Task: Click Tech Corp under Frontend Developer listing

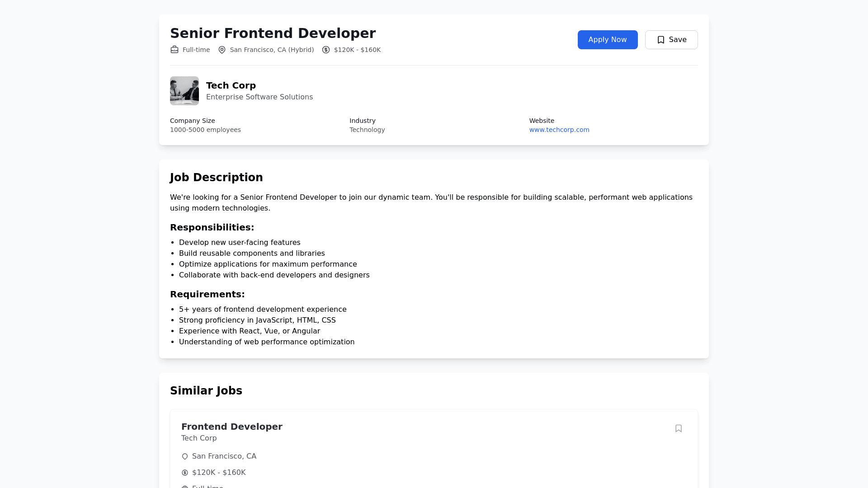Action: (199, 438)
